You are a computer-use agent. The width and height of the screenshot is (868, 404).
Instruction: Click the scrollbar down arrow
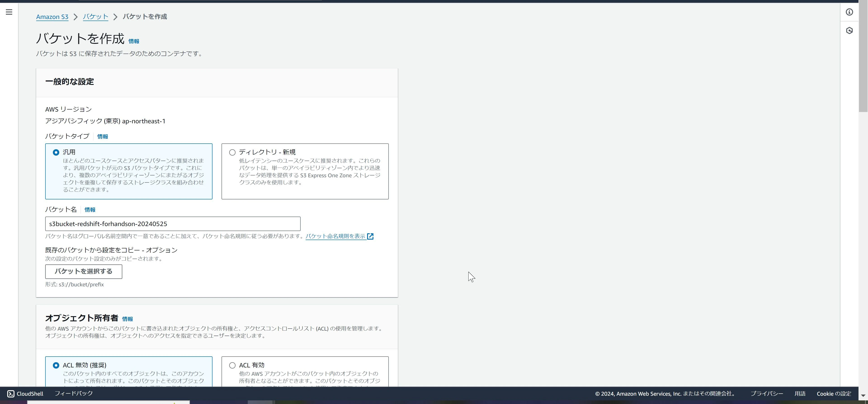[x=863, y=395]
